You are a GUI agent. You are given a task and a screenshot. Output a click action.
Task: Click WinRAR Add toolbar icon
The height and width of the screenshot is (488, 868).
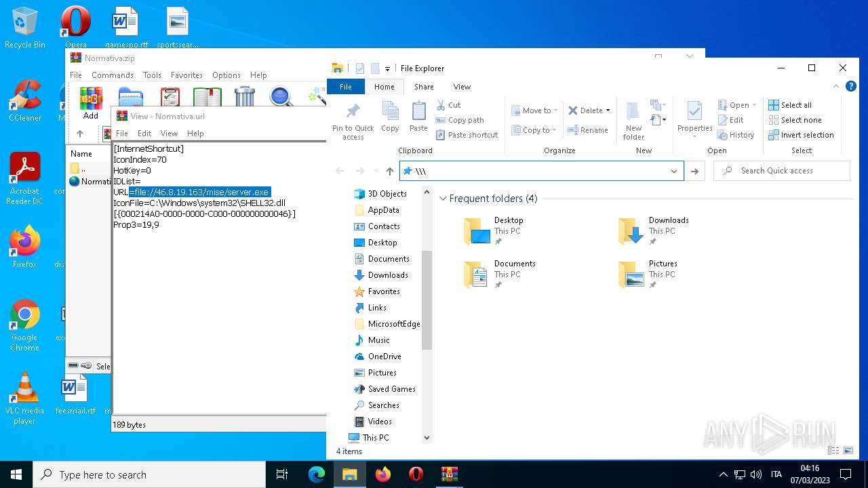[91, 104]
